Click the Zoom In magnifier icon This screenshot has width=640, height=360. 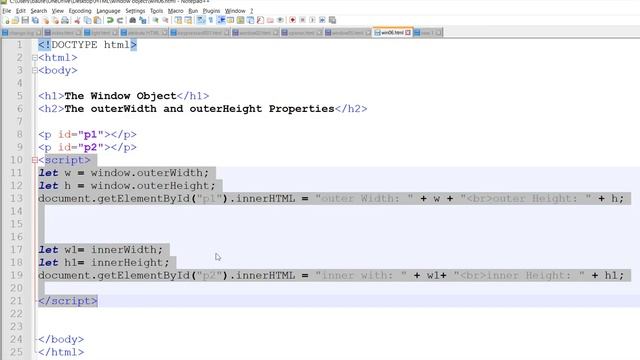[156, 20]
